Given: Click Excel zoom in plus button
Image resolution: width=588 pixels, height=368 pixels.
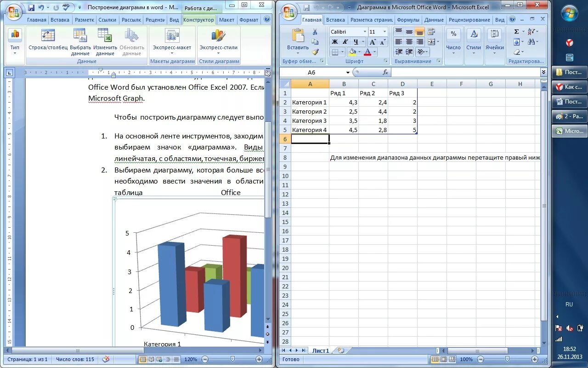Looking at the screenshot, I should tap(535, 359).
